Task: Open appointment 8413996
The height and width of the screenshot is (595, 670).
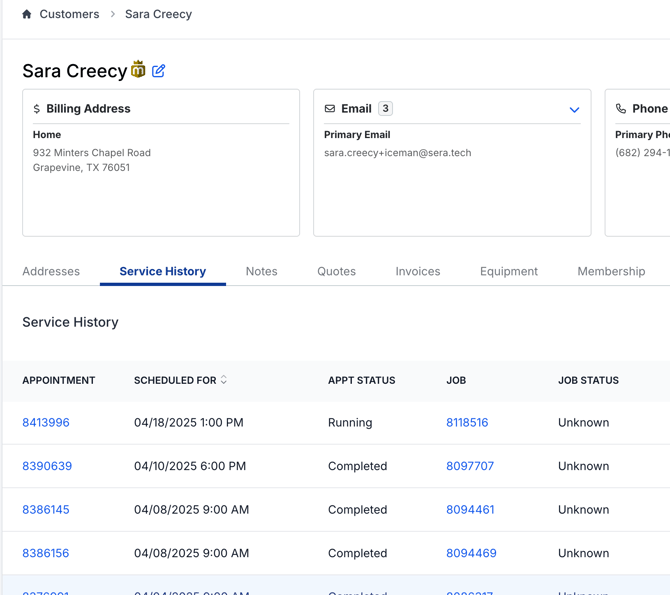Action: (46, 423)
